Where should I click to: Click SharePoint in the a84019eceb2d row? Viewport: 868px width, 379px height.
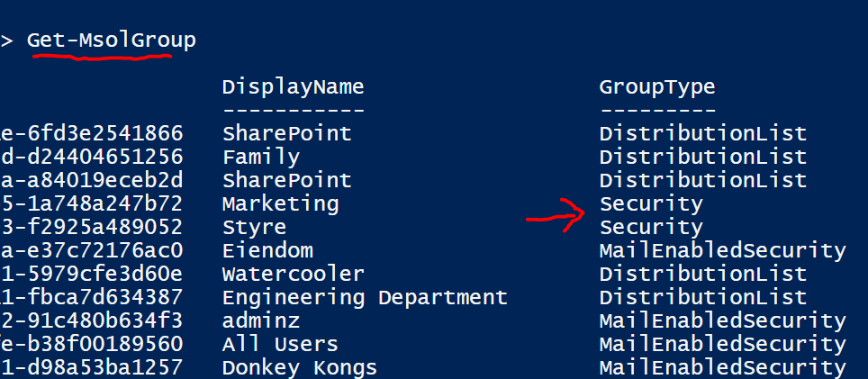point(286,180)
